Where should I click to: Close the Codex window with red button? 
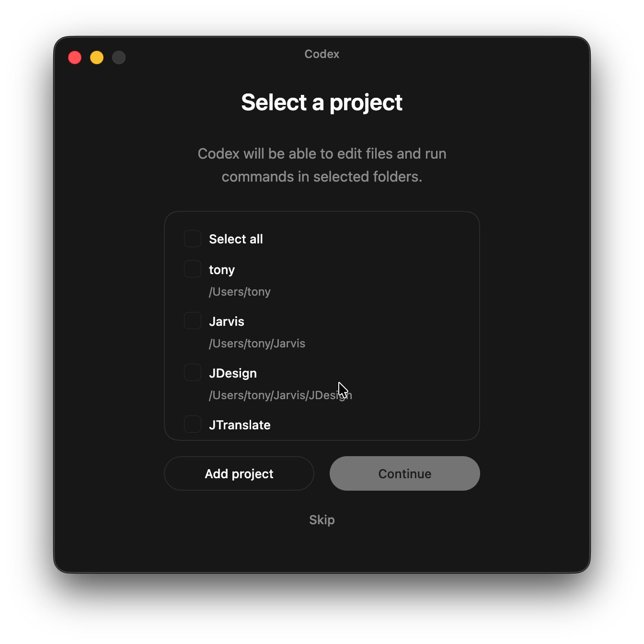[75, 57]
